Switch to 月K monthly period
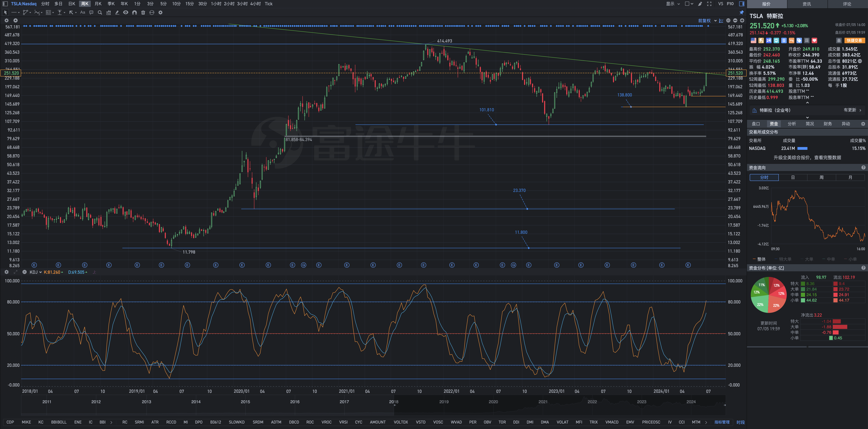 98,4
